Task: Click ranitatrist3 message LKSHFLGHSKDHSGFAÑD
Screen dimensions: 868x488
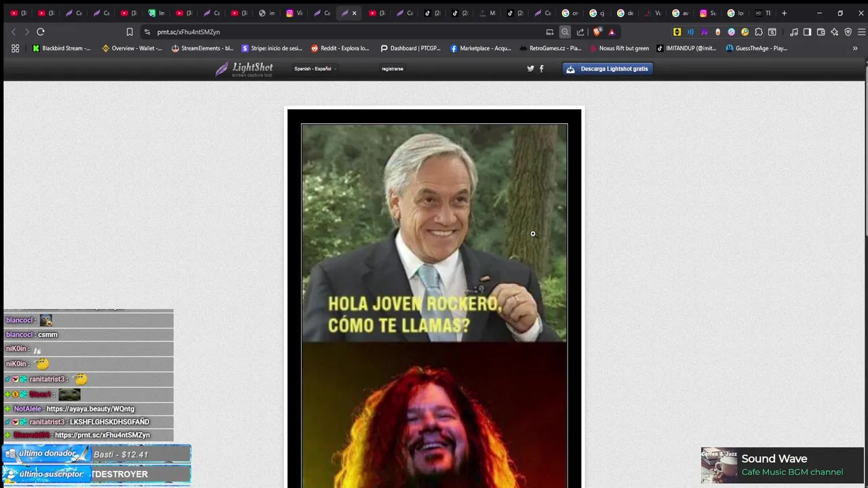Action: (x=109, y=422)
